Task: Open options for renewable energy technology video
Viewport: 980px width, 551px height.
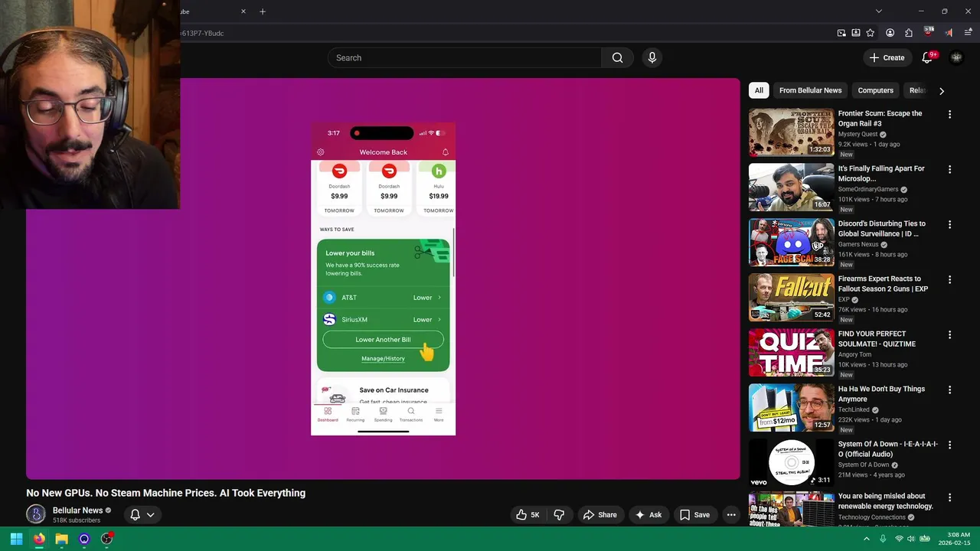Action: pyautogui.click(x=949, y=497)
